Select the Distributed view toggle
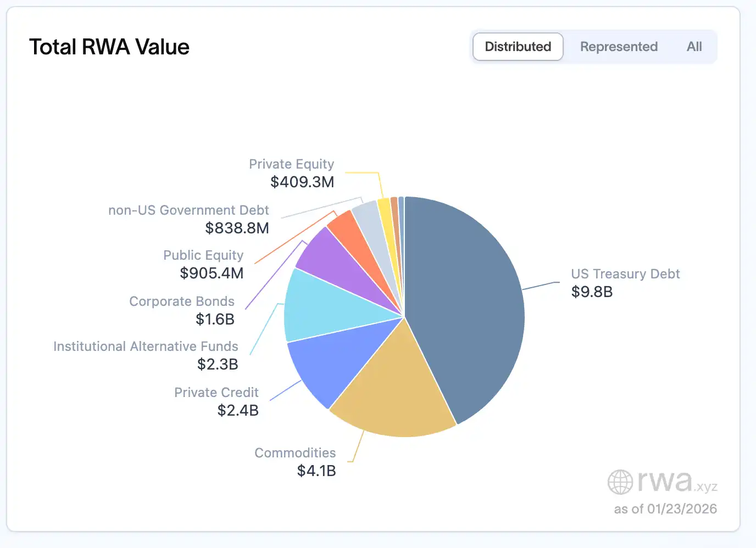 pyautogui.click(x=518, y=47)
